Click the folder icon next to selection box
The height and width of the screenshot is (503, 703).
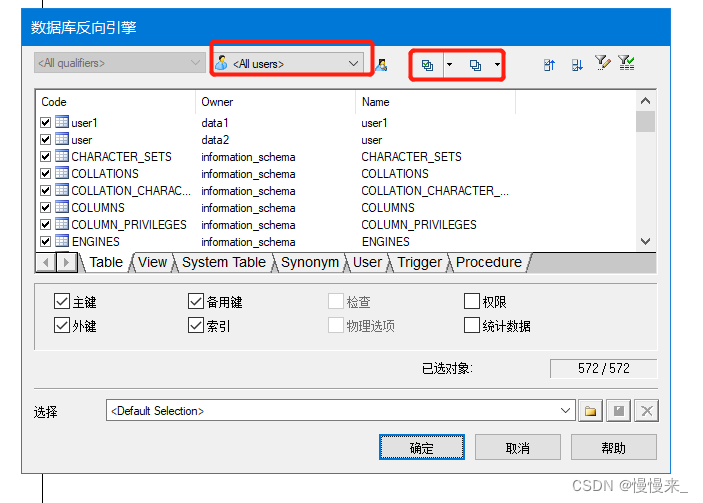pos(590,411)
